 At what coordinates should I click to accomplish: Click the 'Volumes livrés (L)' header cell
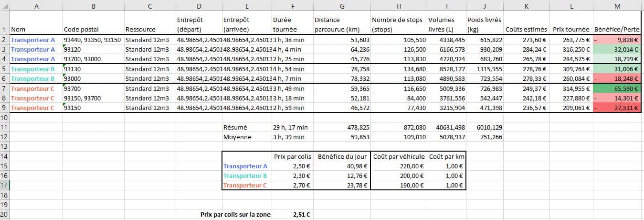446,23
